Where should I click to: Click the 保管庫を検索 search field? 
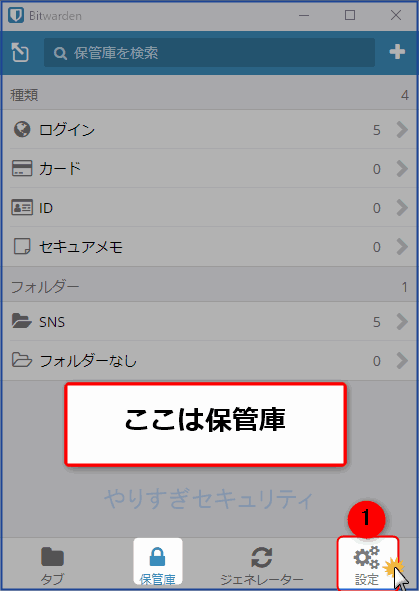coord(209,52)
